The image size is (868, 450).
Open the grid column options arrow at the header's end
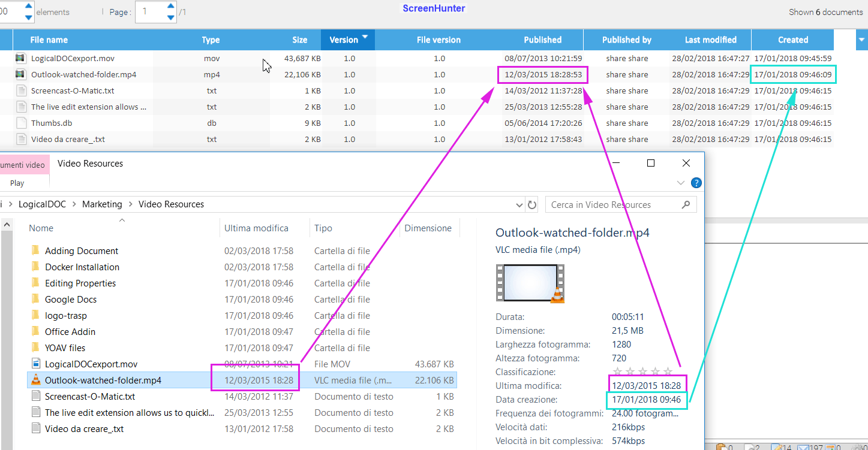pyautogui.click(x=861, y=40)
